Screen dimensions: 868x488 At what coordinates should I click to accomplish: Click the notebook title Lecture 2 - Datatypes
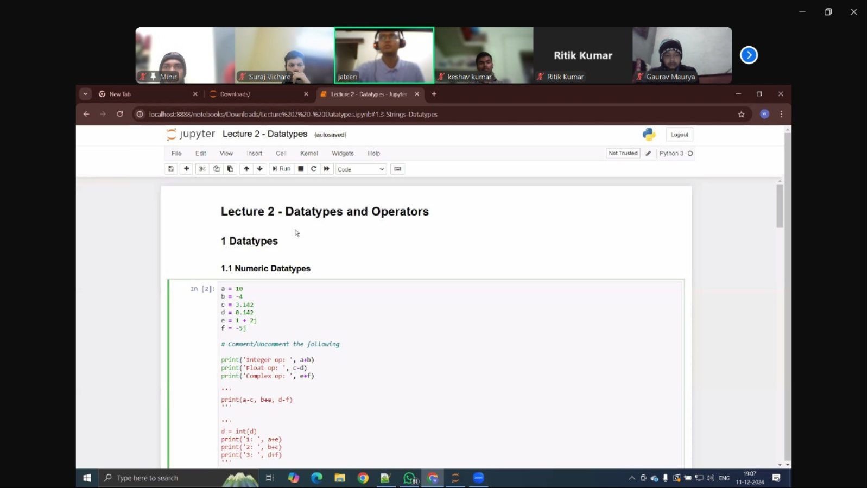(x=265, y=134)
